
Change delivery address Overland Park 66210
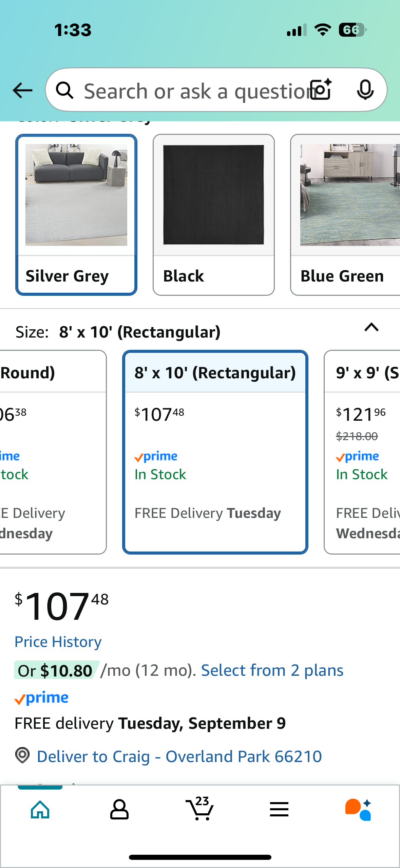(x=179, y=756)
